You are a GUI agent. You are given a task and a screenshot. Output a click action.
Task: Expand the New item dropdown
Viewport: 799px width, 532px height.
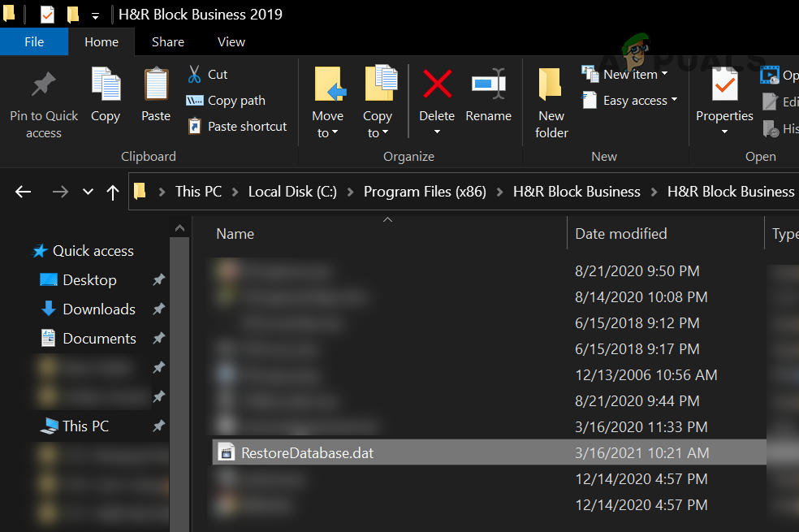664,74
